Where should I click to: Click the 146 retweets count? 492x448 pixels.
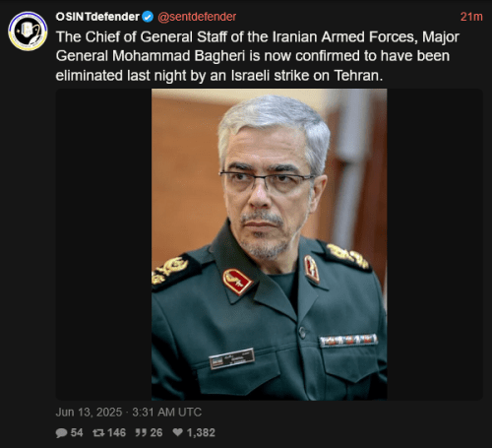[x=117, y=433]
